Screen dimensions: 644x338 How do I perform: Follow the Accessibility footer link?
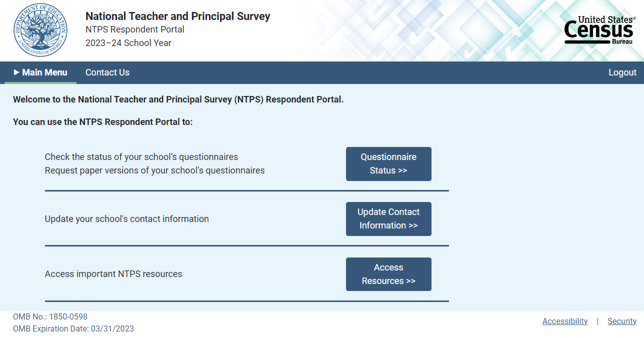click(x=565, y=321)
